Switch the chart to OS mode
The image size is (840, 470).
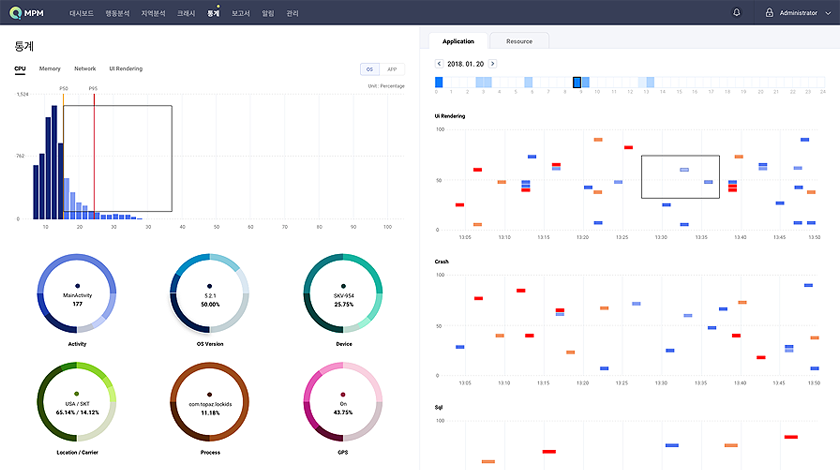tap(370, 69)
